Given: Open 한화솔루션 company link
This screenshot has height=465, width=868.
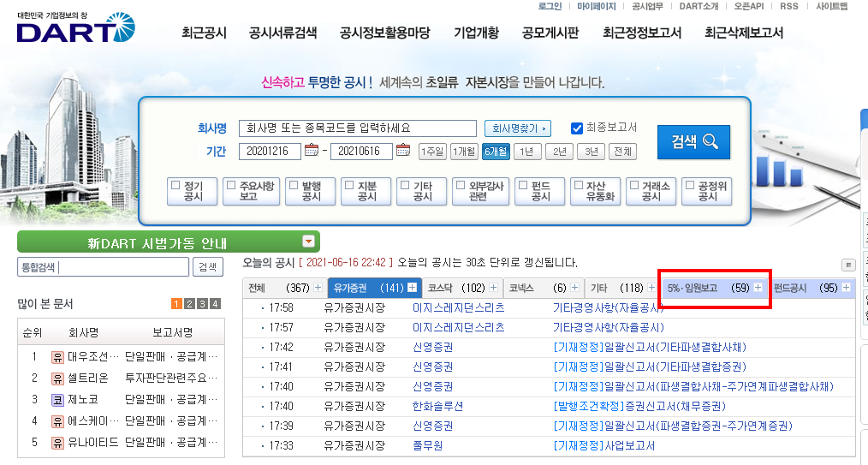Looking at the screenshot, I should coord(437,406).
